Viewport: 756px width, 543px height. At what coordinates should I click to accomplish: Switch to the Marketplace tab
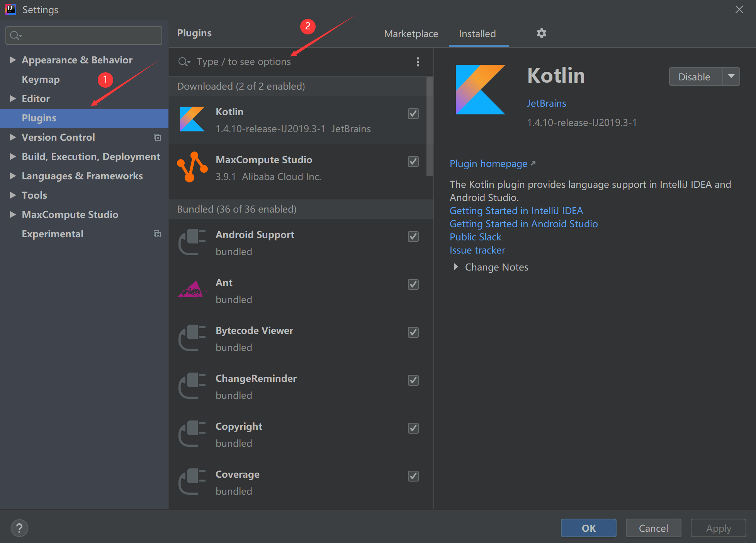[x=411, y=34]
